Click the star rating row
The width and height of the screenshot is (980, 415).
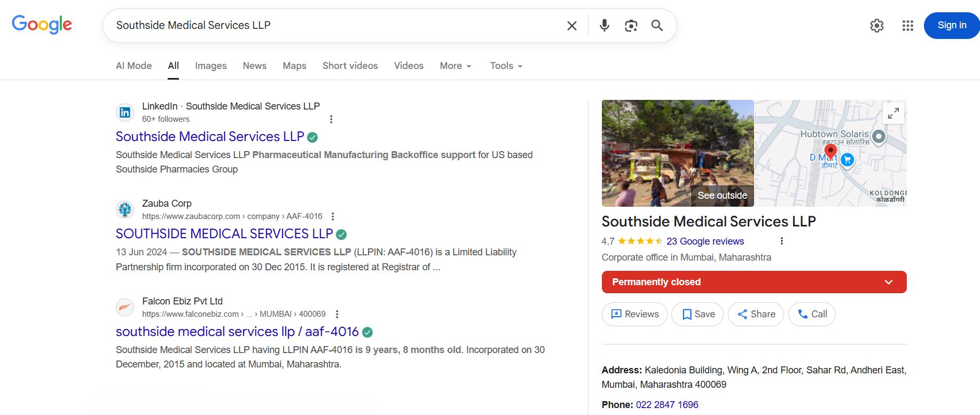tap(640, 241)
